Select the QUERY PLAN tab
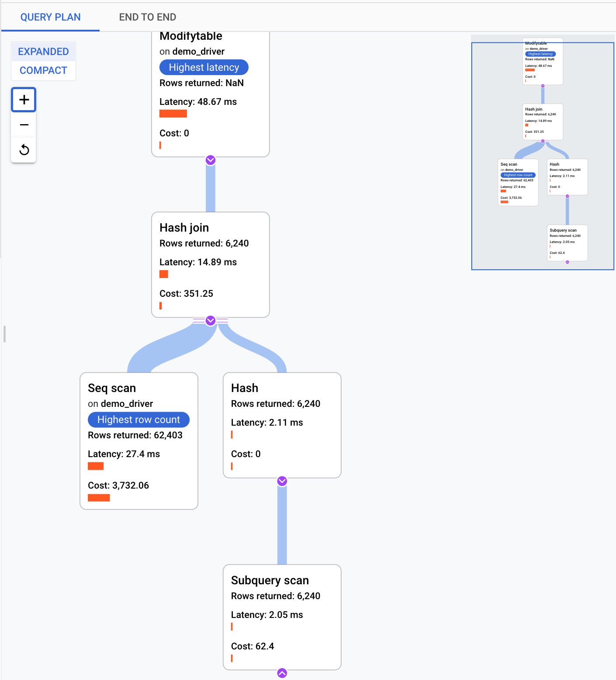 pos(50,17)
